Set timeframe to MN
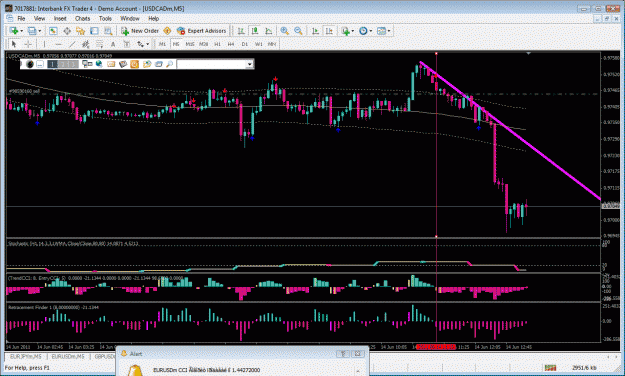625x376 pixels. [272, 44]
